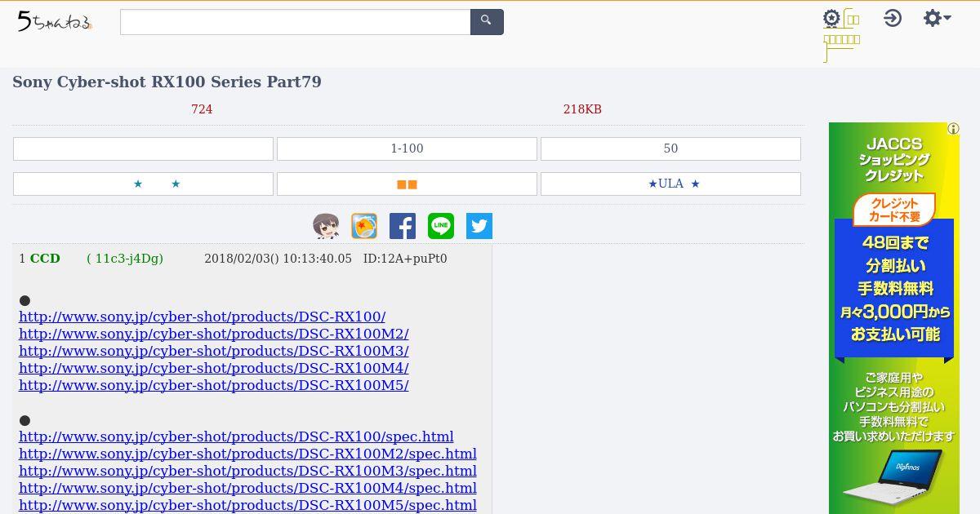Open the DSC-RX100M5/ product page link
The width and height of the screenshot is (980, 514).
pyautogui.click(x=214, y=385)
